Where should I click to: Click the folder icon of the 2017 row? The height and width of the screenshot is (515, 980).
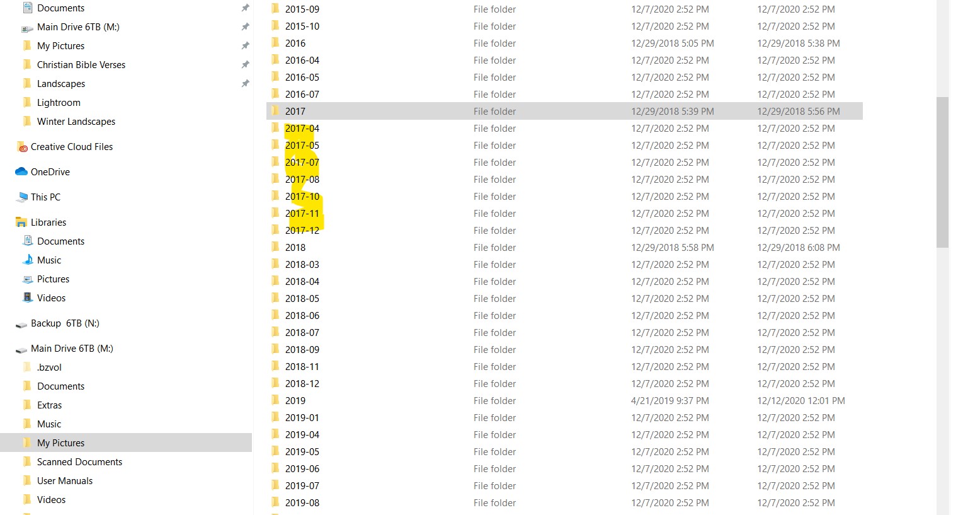(275, 111)
